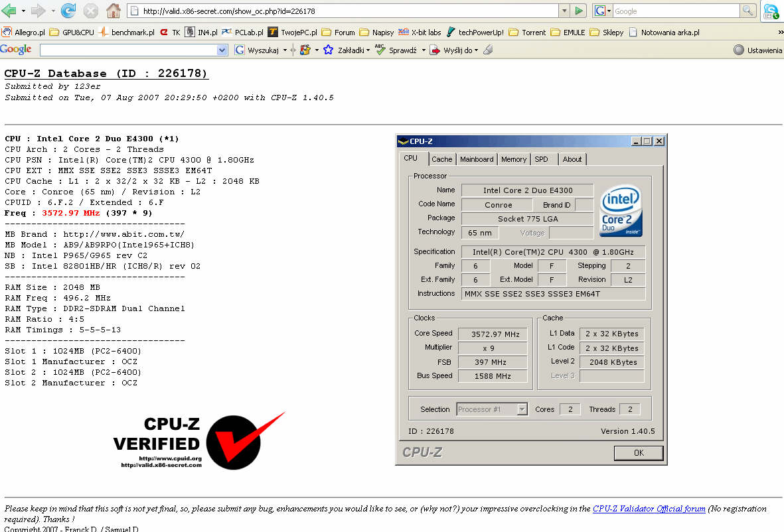Click the browser Google search box

pos(676,11)
